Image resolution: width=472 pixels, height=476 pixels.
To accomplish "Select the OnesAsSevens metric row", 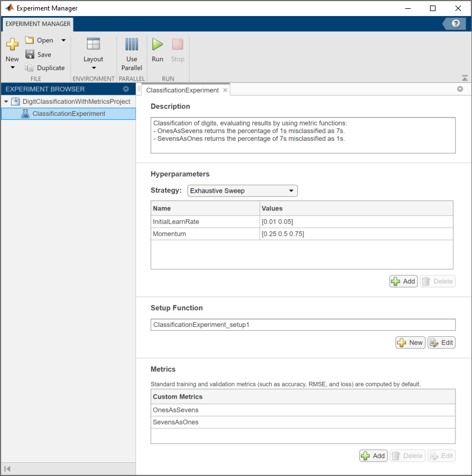I will (303, 410).
